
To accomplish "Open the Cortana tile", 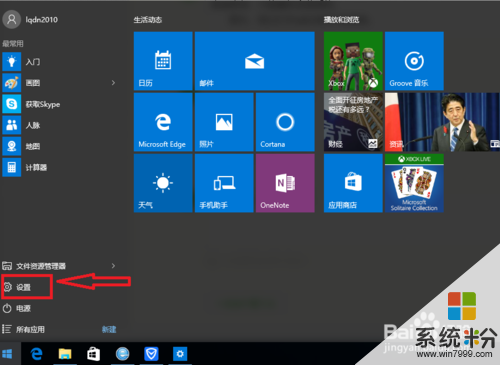I will click(285, 122).
